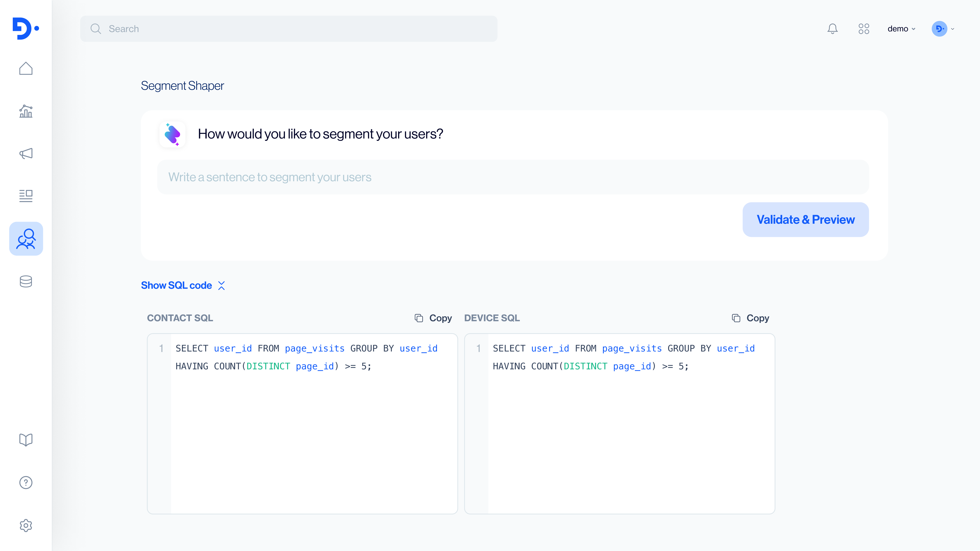980x551 pixels.
Task: Open the documentation book icon
Action: pos(26,440)
